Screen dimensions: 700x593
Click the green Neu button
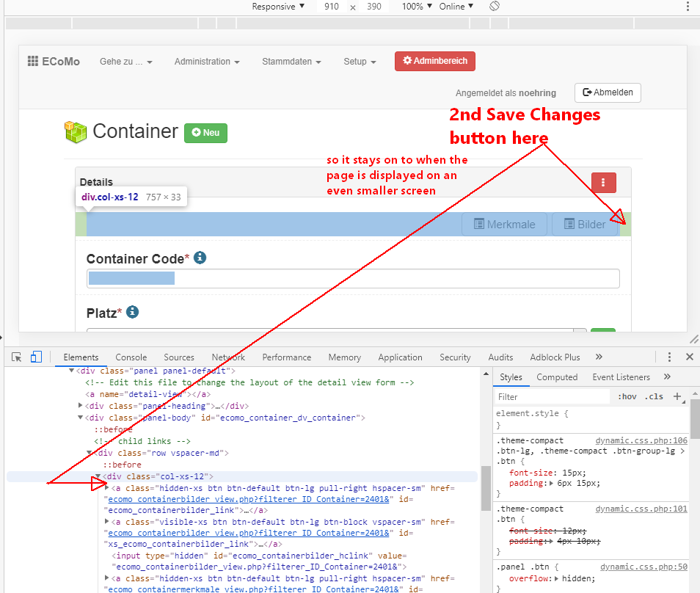click(x=205, y=133)
